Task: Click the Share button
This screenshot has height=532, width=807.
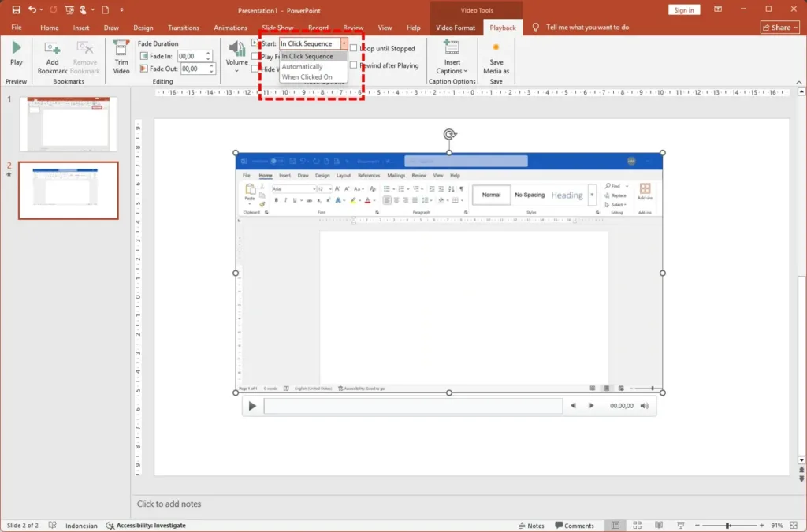Action: 779,28
